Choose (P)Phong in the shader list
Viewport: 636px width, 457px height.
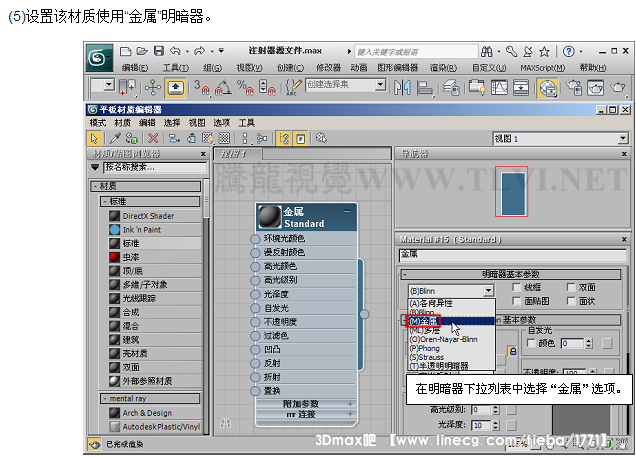click(x=451, y=348)
